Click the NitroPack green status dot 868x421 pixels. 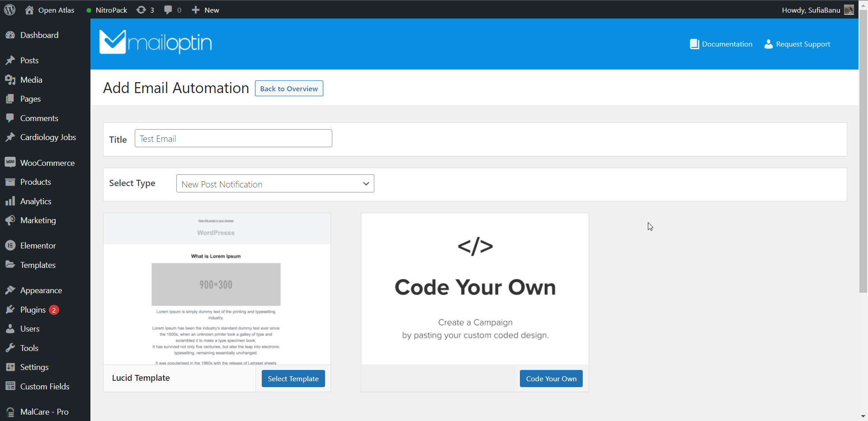(x=89, y=10)
